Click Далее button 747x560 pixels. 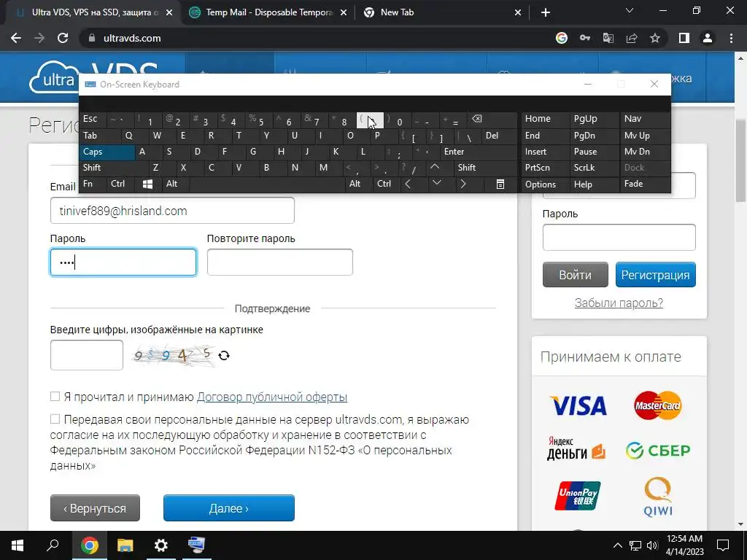(x=228, y=508)
